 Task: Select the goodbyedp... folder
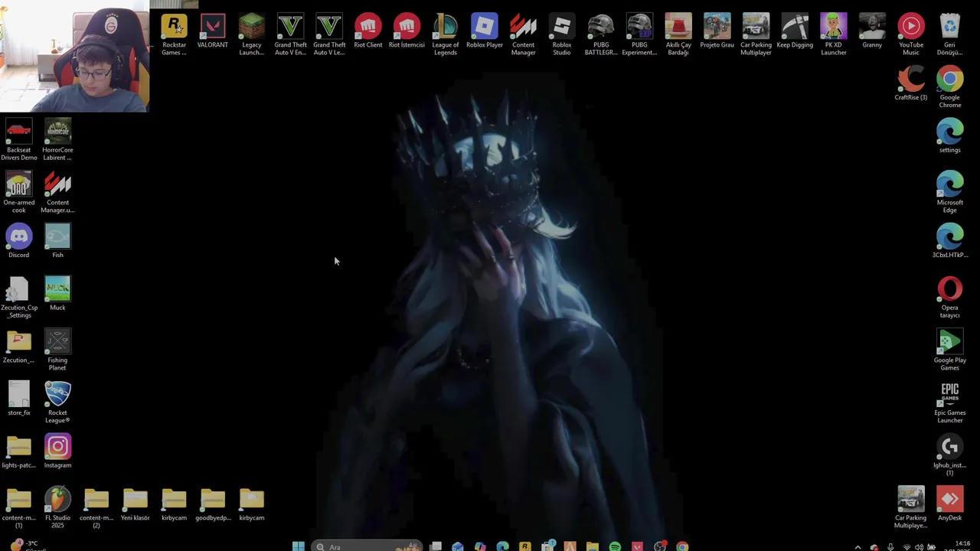(x=213, y=504)
